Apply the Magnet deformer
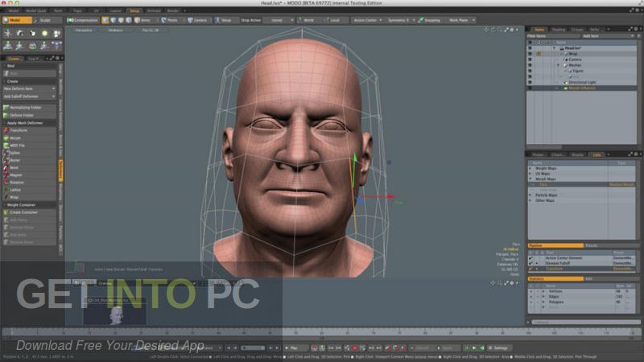644x362 pixels. (x=30, y=175)
